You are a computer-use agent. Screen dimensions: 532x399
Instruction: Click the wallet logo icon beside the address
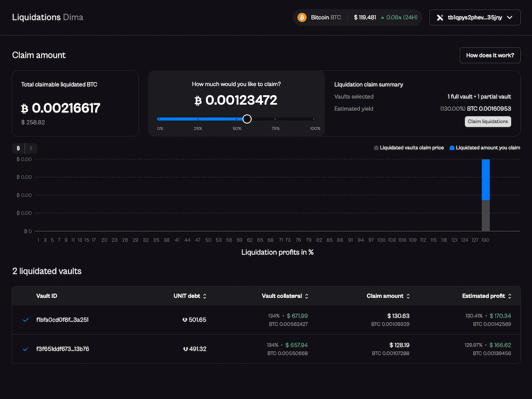440,18
